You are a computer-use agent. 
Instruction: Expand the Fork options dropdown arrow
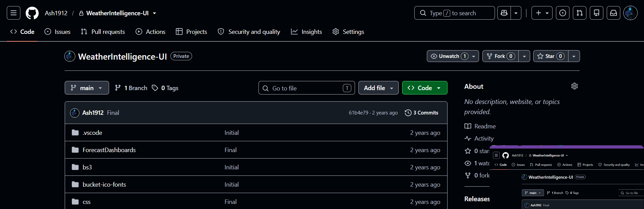(x=524, y=56)
